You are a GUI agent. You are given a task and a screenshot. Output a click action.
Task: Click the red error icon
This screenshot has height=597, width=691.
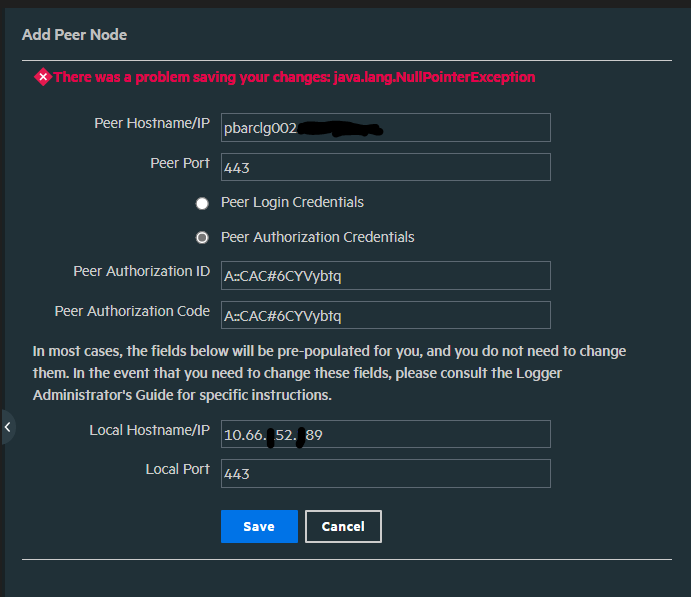tap(43, 77)
